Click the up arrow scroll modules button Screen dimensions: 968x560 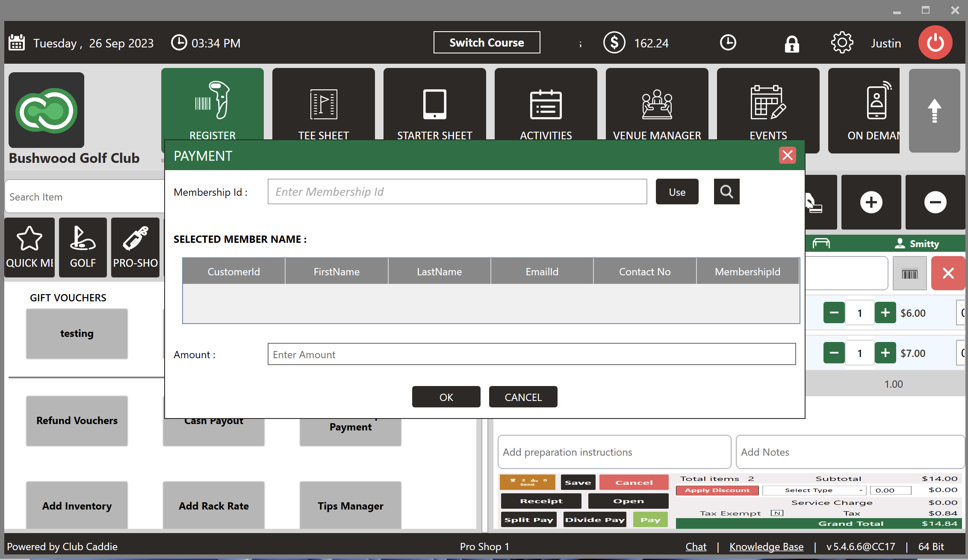pos(934,110)
